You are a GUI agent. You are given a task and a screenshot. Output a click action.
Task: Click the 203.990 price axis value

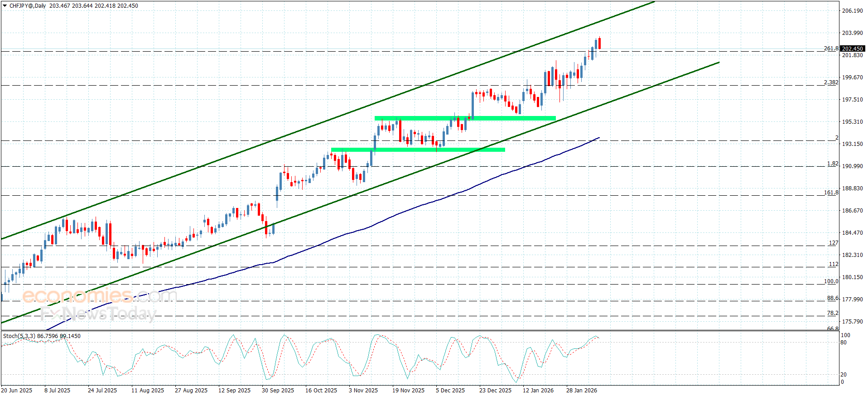tap(852, 33)
